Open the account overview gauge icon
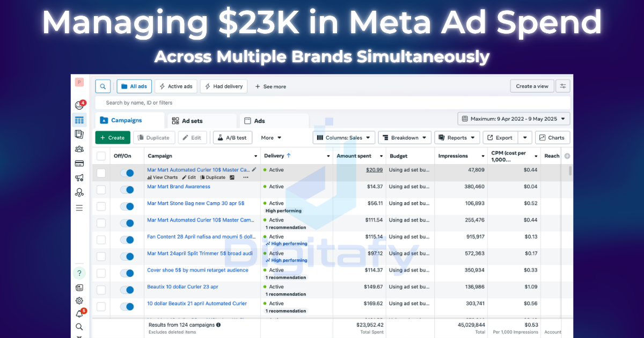This screenshot has height=338, width=644. (79, 105)
